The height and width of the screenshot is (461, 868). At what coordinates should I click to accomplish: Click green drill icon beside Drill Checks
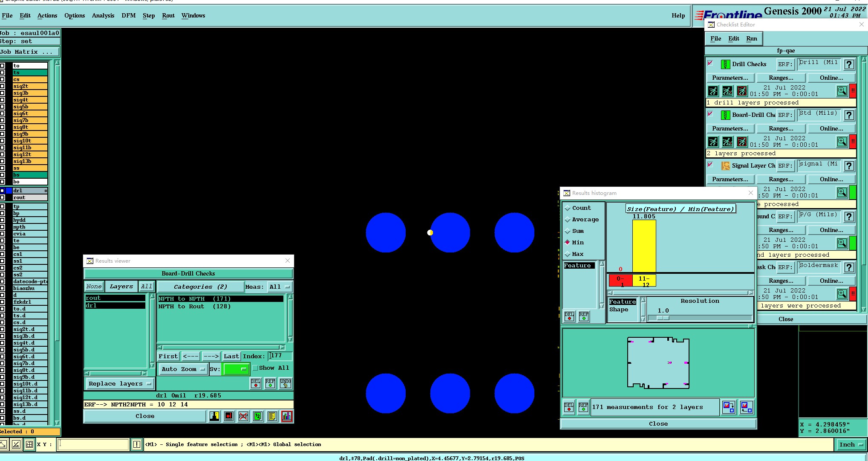click(x=725, y=64)
